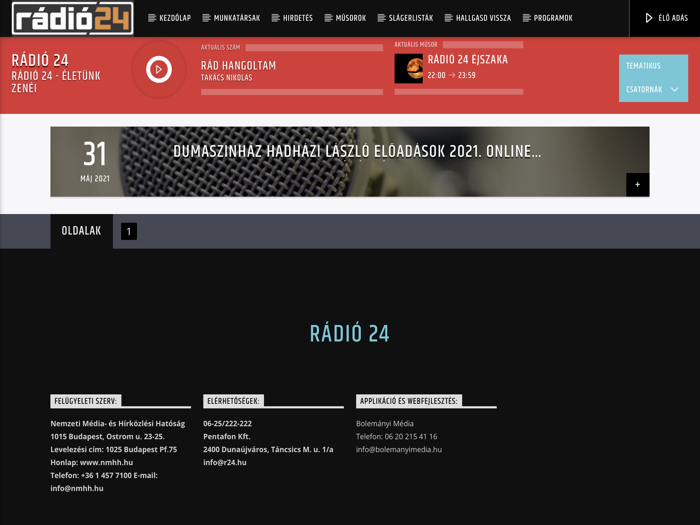This screenshot has height=525, width=700.
Task: Click the artist name Takács Nikolas
Action: (226, 78)
